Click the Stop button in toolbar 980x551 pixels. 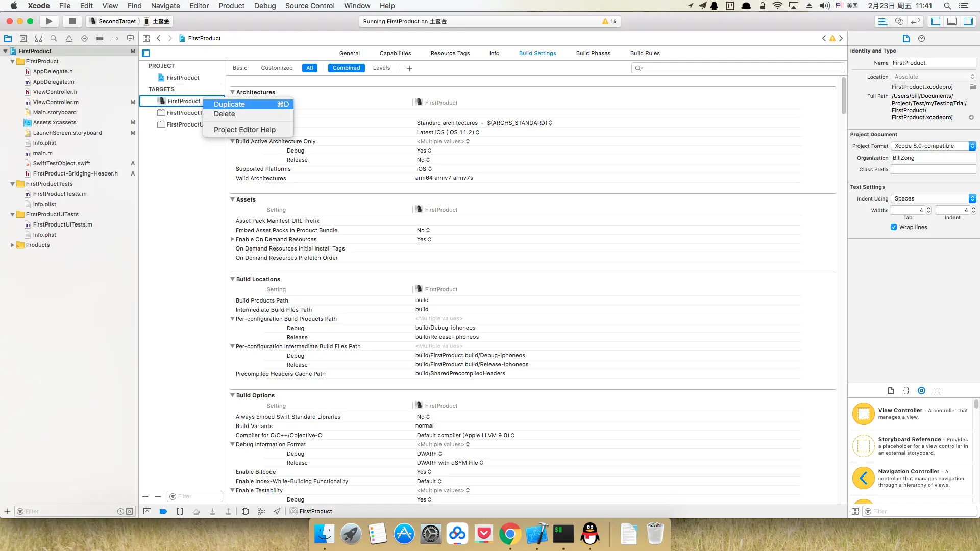pyautogui.click(x=72, y=21)
